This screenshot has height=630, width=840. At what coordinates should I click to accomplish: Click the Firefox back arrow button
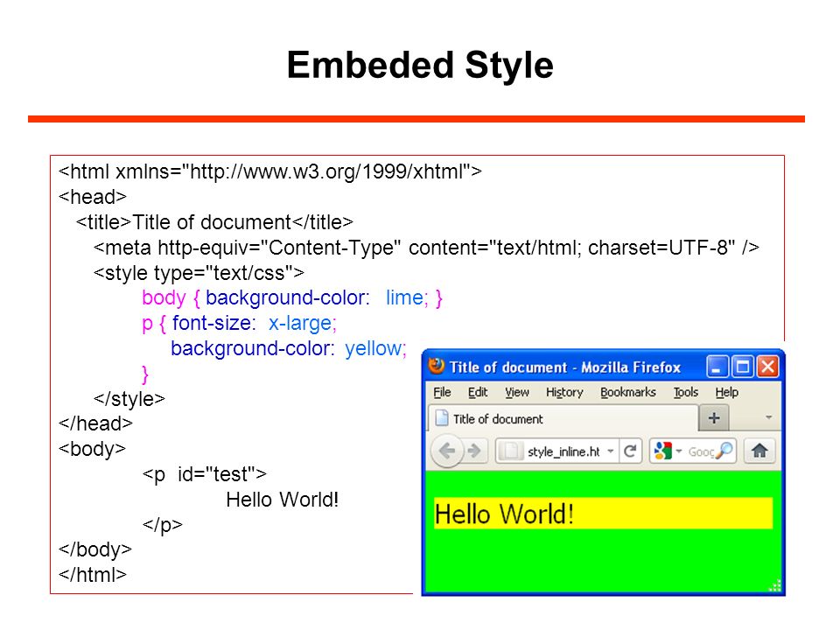coord(447,451)
